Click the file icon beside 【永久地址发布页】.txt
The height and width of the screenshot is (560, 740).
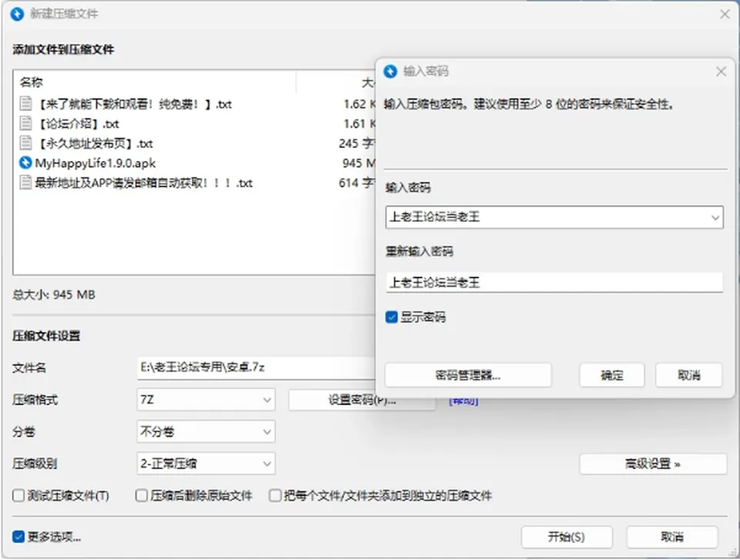25,143
